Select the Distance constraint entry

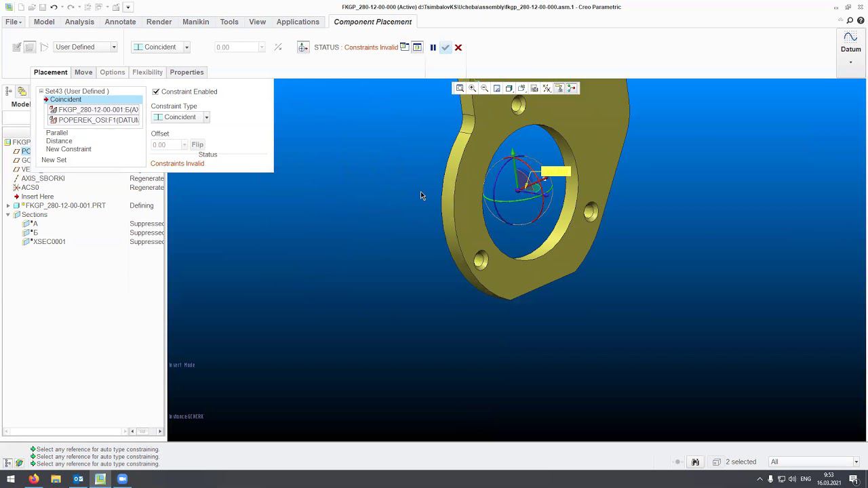tap(59, 141)
